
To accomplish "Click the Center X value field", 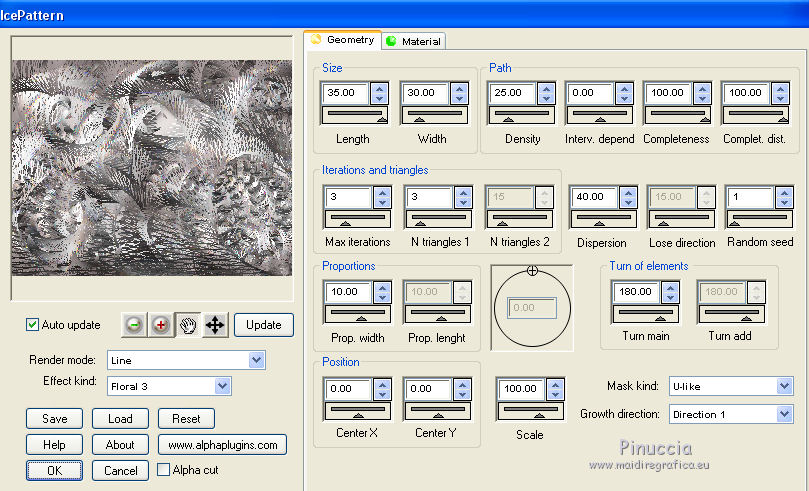I will [347, 388].
